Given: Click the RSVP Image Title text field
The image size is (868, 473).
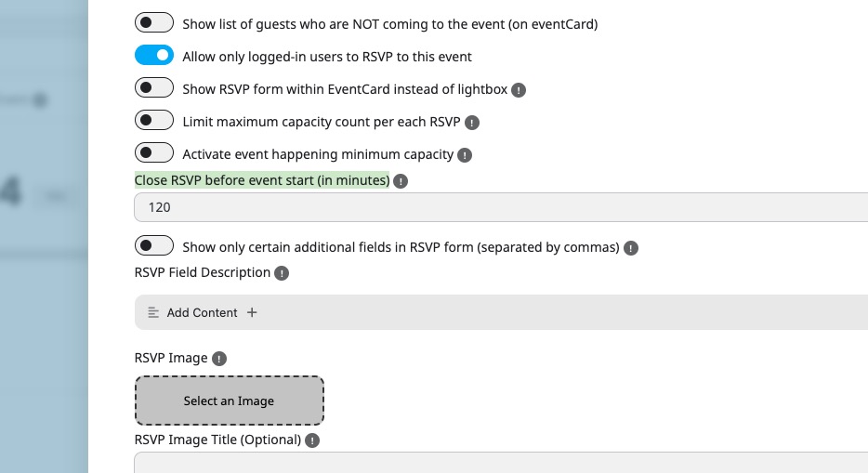Looking at the screenshot, I should click(502, 463).
